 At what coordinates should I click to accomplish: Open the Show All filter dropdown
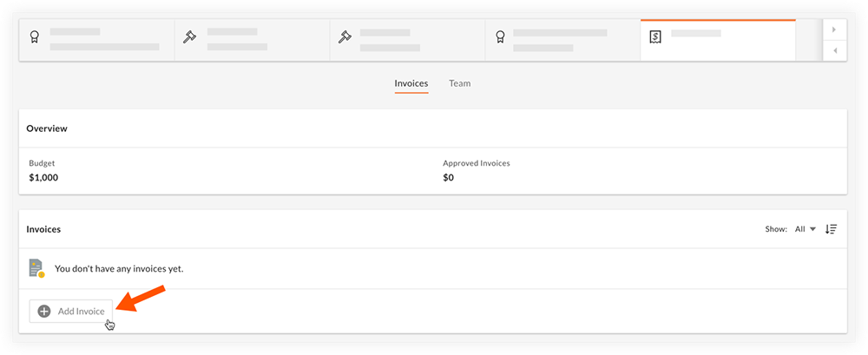pos(806,229)
